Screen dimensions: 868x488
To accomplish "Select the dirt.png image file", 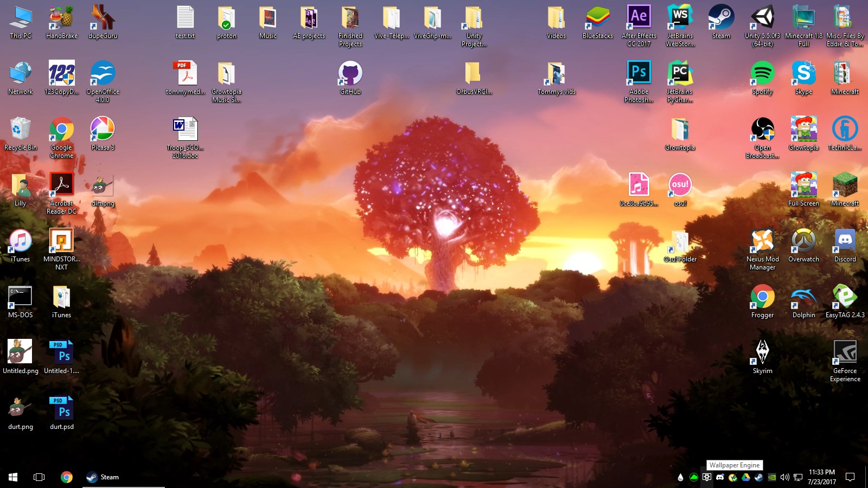I will pyautogui.click(x=103, y=190).
